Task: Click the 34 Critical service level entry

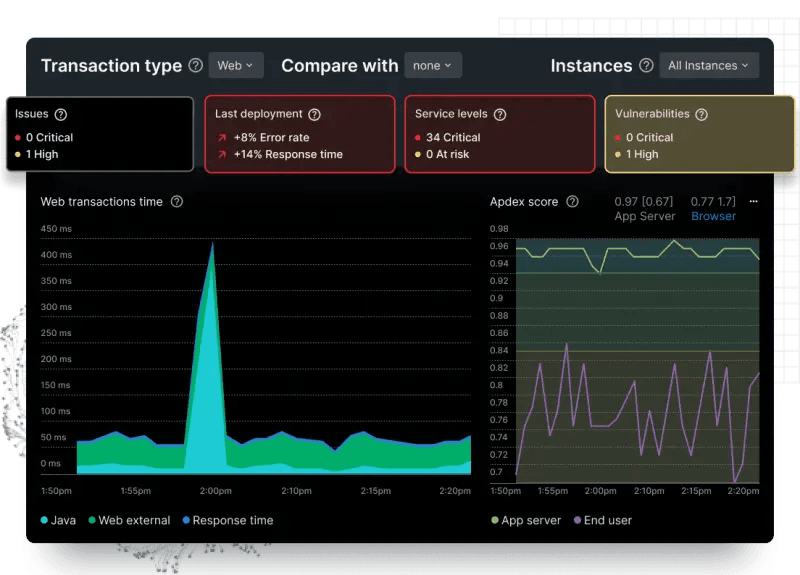Action: point(447,138)
